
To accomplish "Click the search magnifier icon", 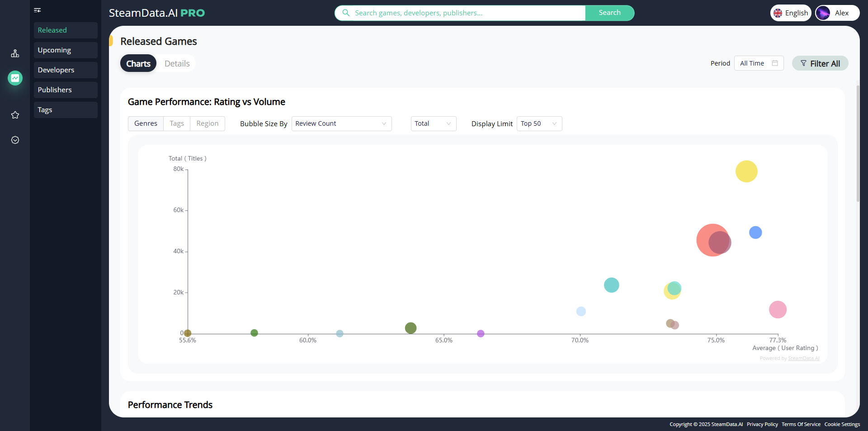I will coord(345,13).
